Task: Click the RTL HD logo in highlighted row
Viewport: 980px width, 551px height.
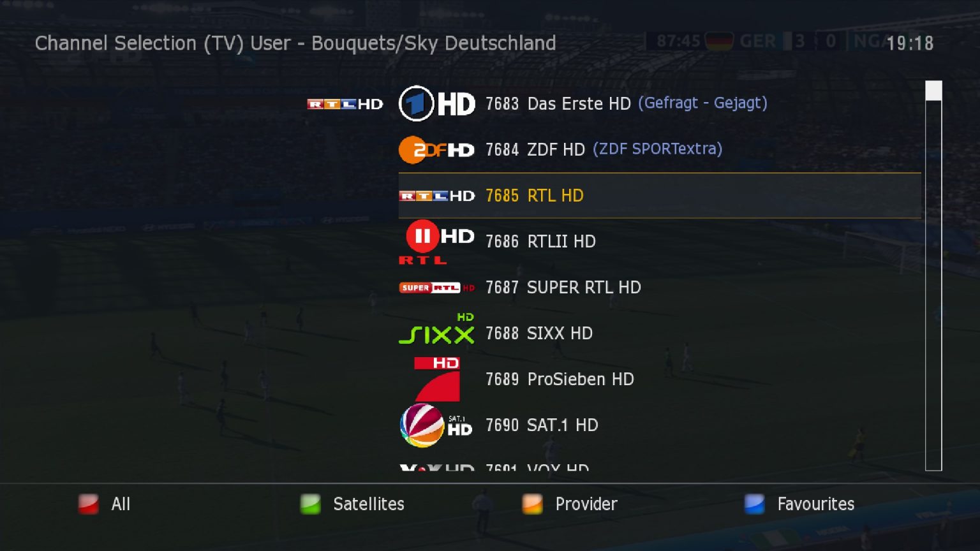Action: point(437,196)
